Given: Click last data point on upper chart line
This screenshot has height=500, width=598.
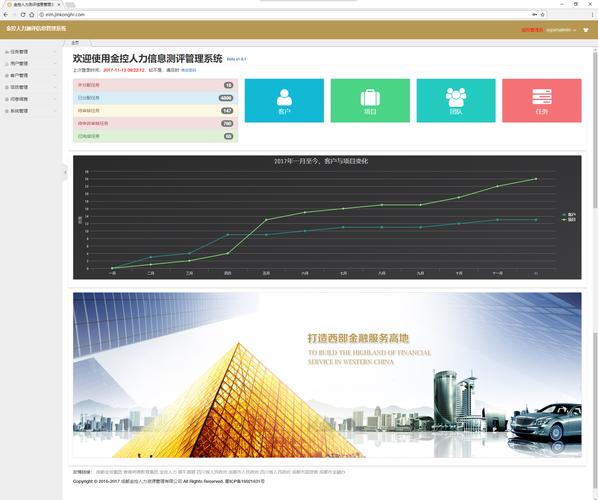Looking at the screenshot, I should pos(536,178).
